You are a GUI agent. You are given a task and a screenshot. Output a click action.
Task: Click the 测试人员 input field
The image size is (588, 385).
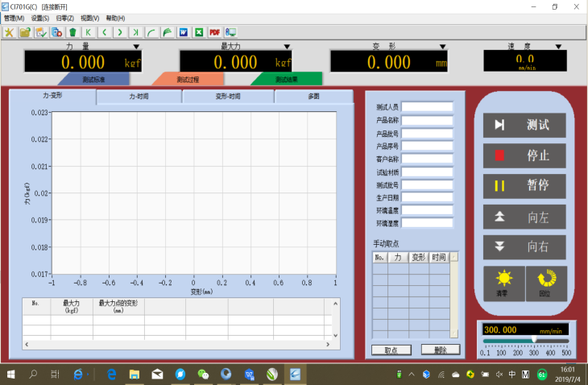[428, 106]
